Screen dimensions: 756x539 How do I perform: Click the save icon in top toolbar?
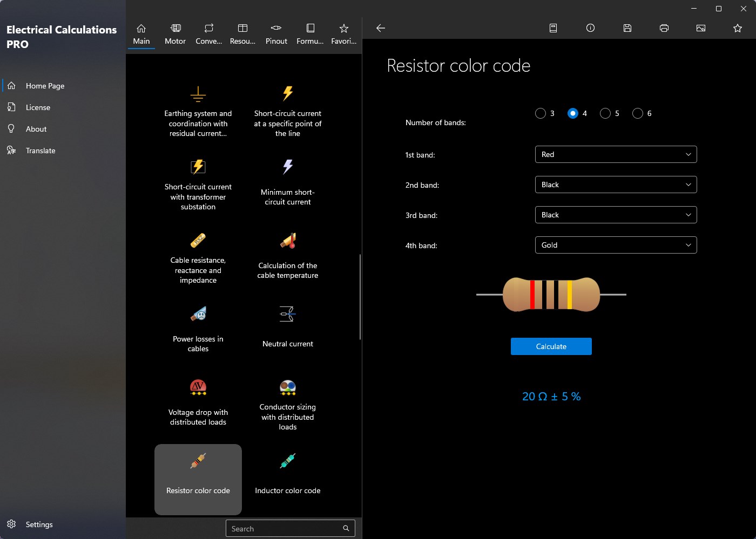pos(627,28)
